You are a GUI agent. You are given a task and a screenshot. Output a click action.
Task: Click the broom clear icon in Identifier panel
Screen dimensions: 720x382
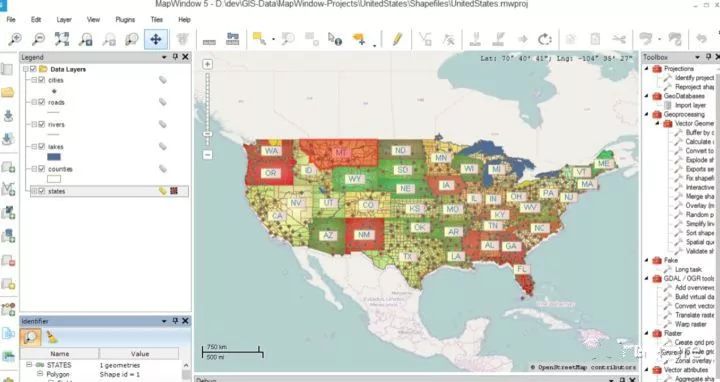pyautogui.click(x=52, y=337)
